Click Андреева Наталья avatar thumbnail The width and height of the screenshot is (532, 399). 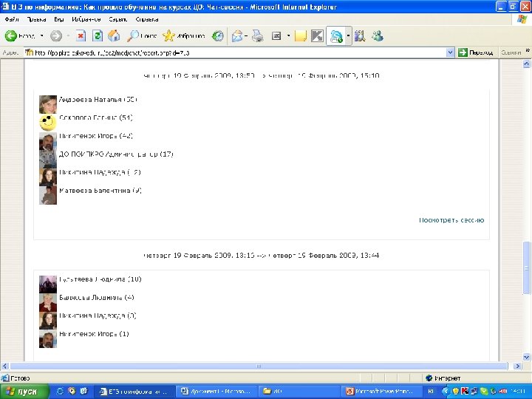(x=48, y=104)
